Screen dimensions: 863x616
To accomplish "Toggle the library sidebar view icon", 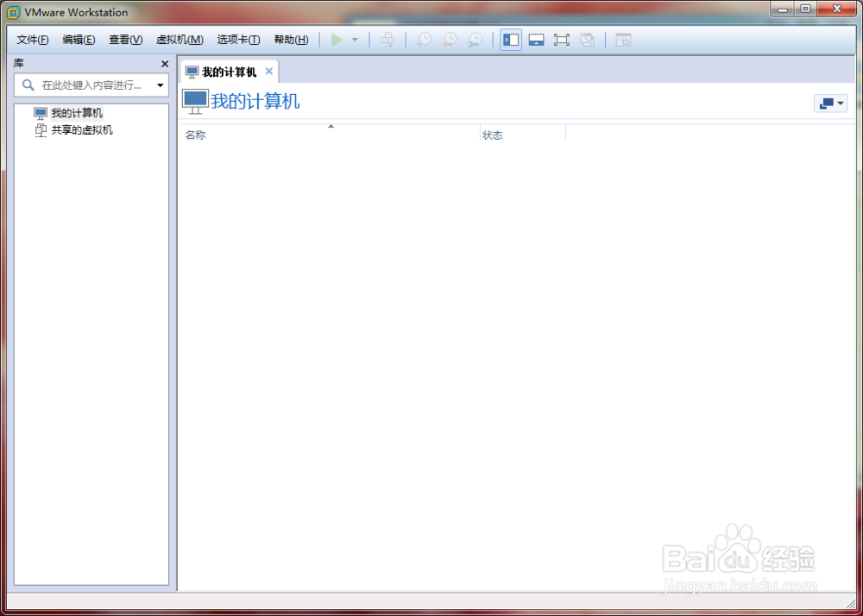I will point(511,40).
